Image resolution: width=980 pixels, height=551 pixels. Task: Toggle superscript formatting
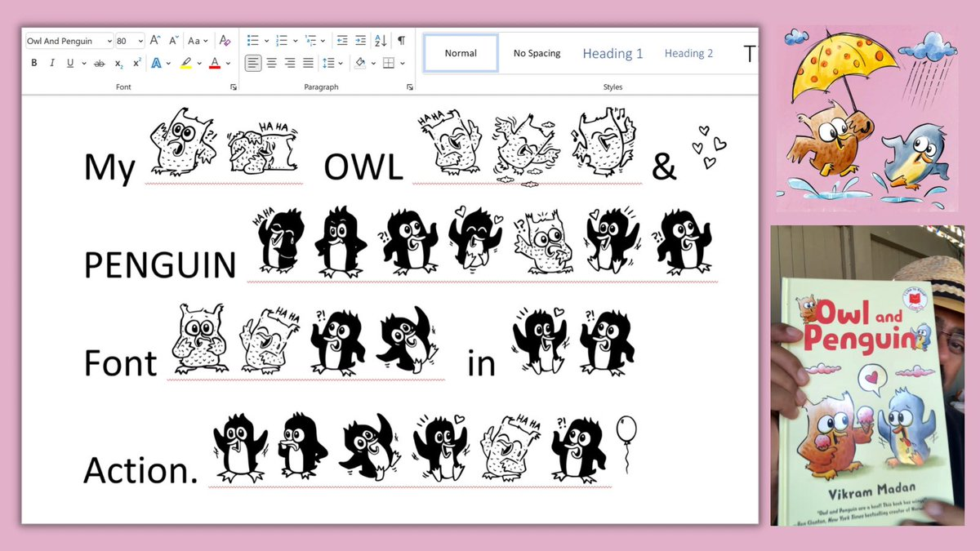point(136,64)
